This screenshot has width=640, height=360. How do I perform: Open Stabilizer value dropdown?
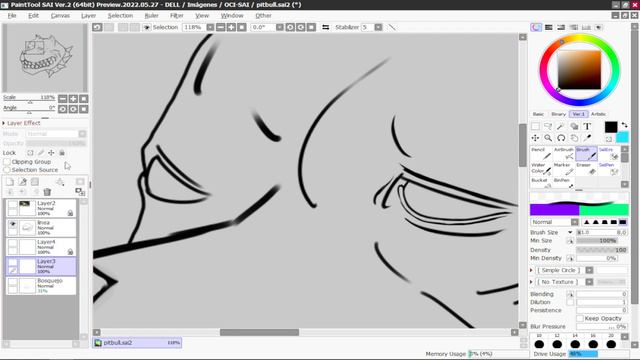(x=378, y=27)
